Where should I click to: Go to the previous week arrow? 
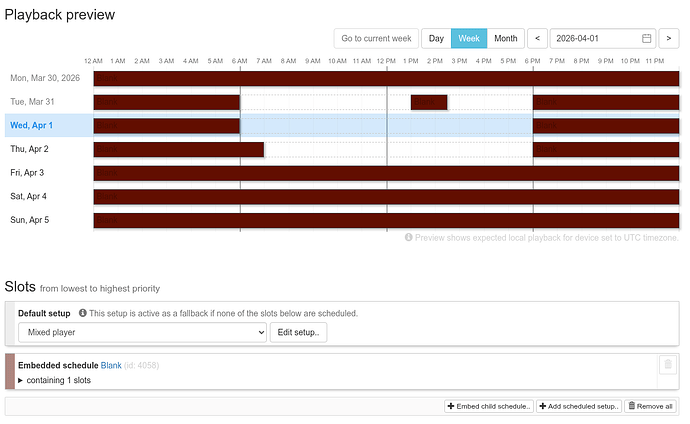(x=538, y=39)
